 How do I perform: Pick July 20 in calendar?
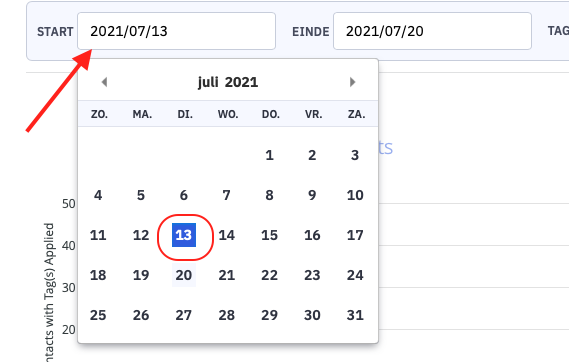[x=184, y=275]
